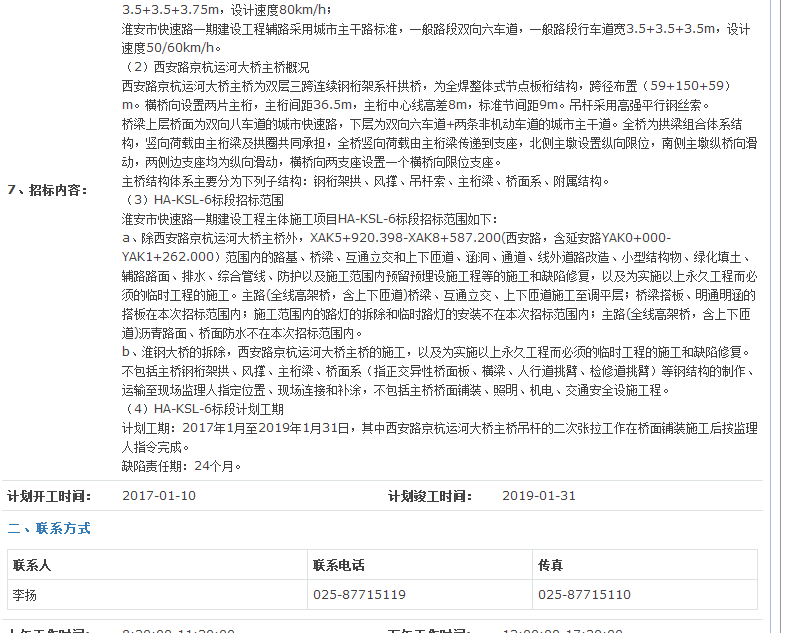Image resolution: width=785 pixels, height=633 pixels.
Task: Click the planned start date 2017-01-10
Action: point(159,496)
